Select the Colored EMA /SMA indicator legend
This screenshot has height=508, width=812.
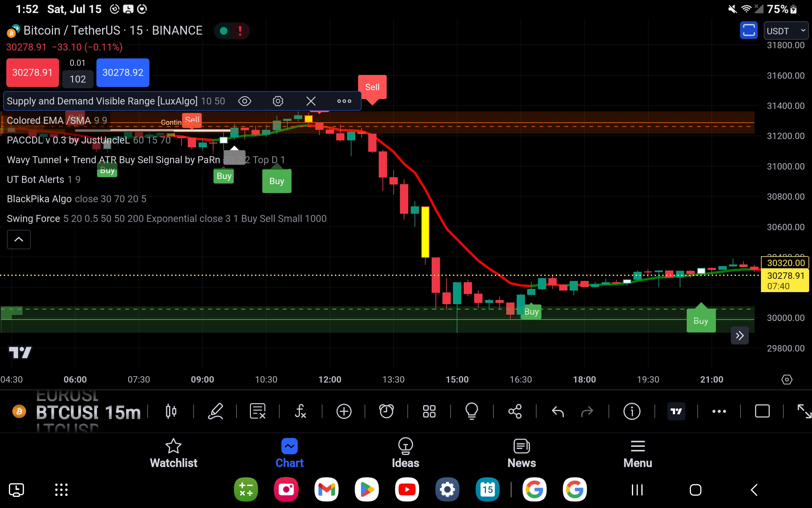pos(57,120)
